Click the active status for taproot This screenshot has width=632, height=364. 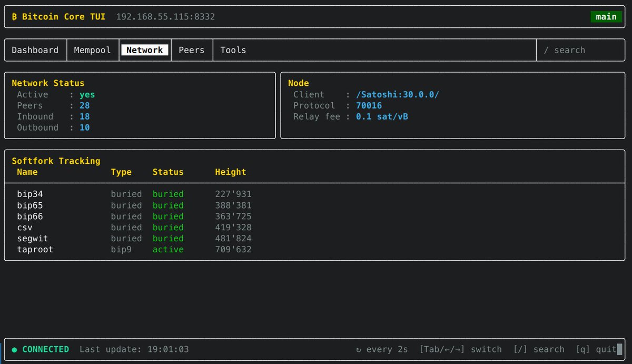click(x=168, y=250)
